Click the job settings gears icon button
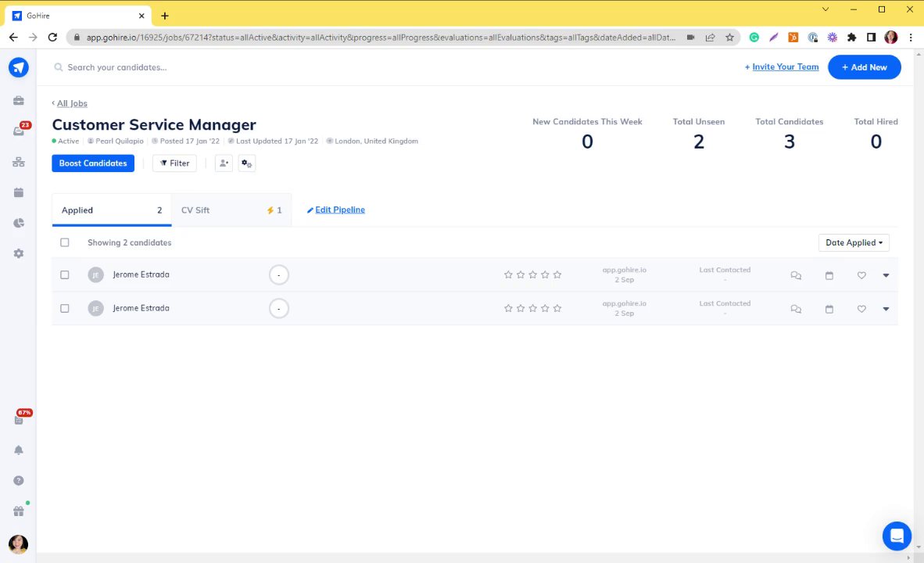 (x=247, y=163)
